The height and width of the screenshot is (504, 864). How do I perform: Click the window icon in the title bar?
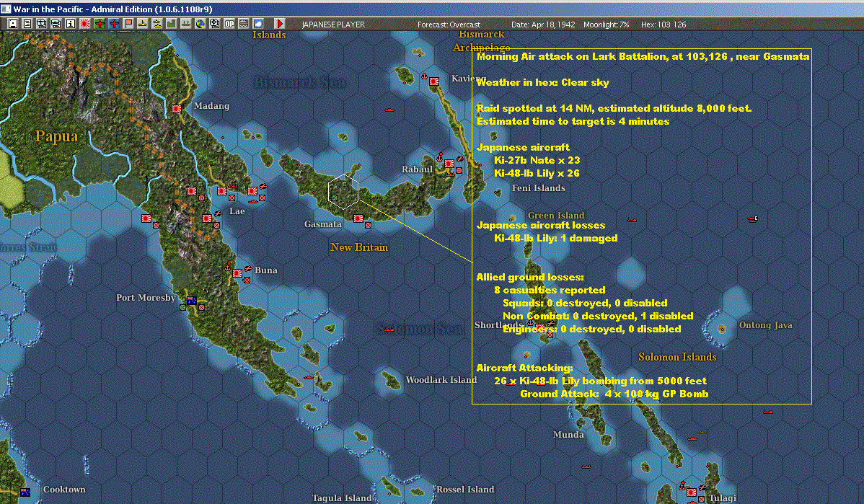point(6,9)
